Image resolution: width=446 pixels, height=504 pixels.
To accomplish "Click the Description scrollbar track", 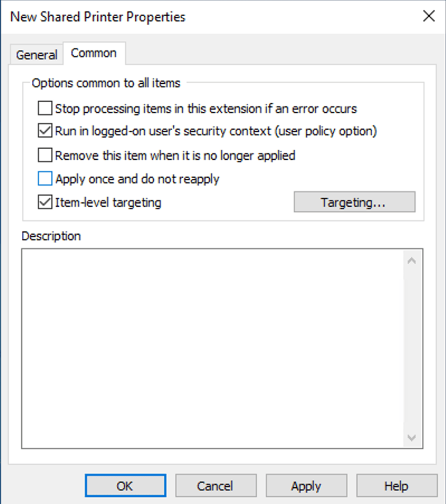I will [x=411, y=346].
